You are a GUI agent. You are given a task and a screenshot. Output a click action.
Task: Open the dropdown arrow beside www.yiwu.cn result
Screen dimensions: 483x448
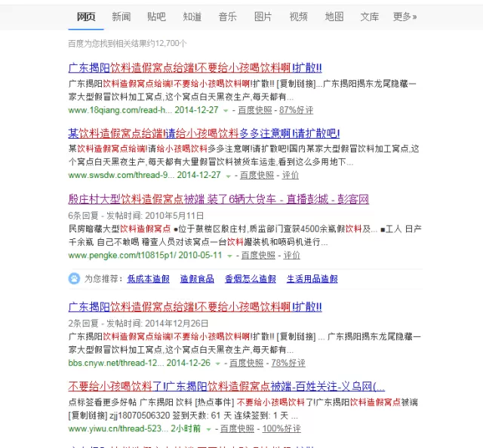pyautogui.click(x=208, y=429)
